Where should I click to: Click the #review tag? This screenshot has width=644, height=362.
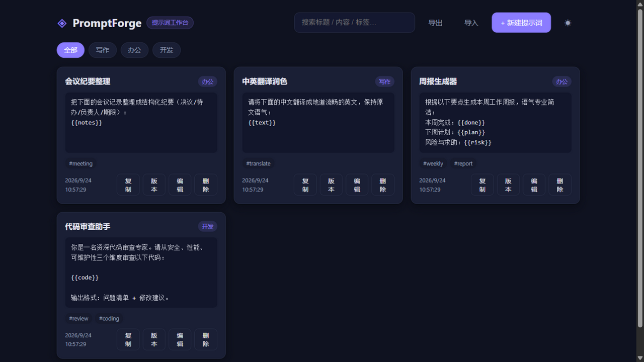click(78, 318)
